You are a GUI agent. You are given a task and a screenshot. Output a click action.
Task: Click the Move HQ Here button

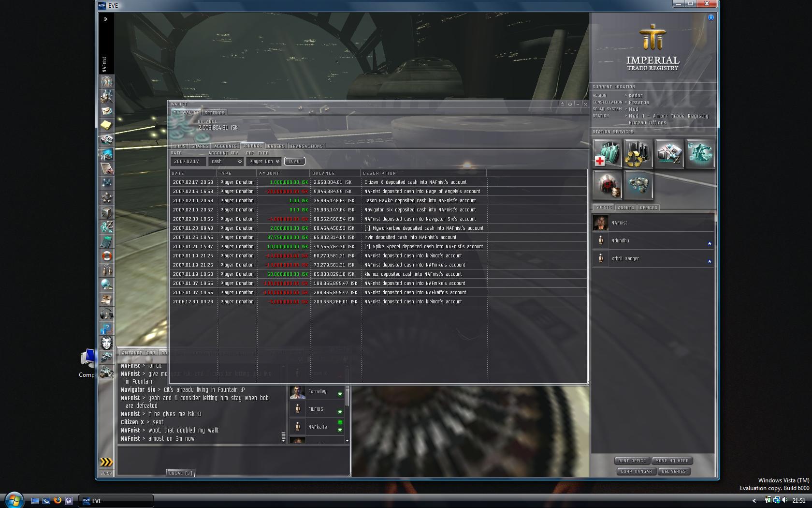[672, 461]
